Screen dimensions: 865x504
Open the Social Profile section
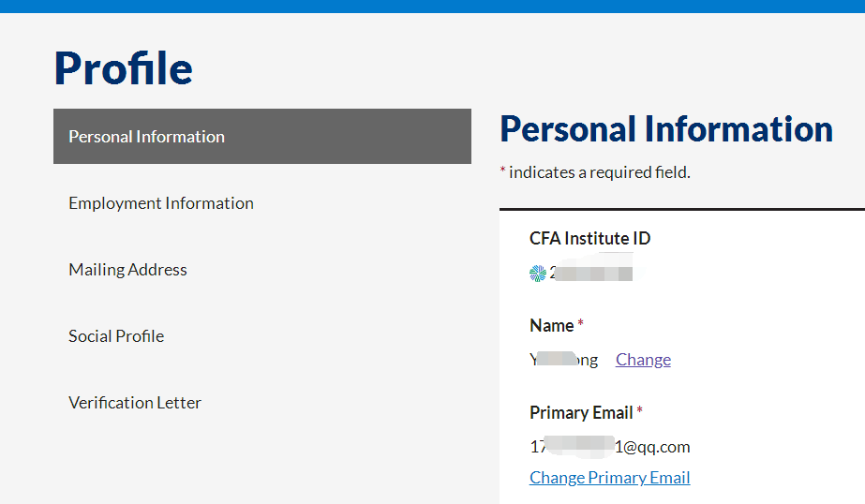coord(116,336)
